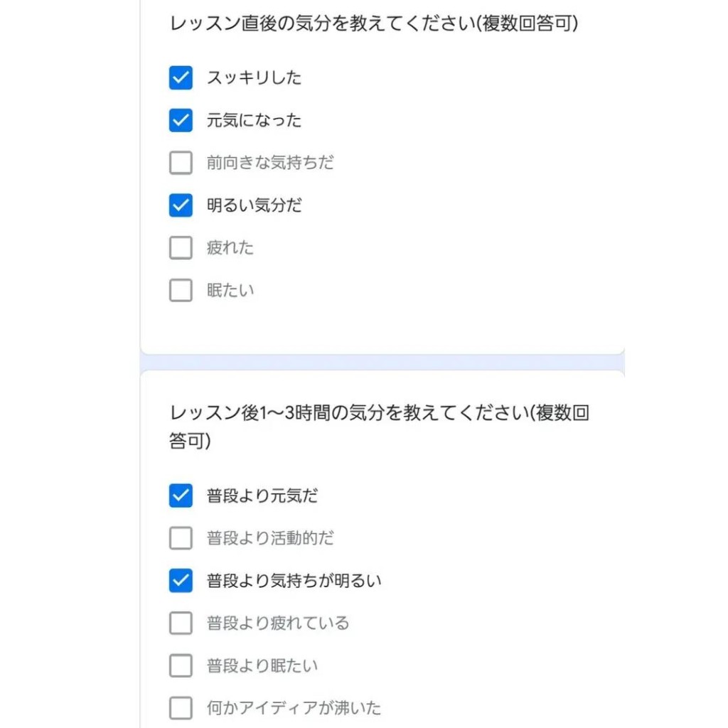728x728 pixels.
Task: Click the 普段より活動的だ option label
Action: tap(270, 538)
